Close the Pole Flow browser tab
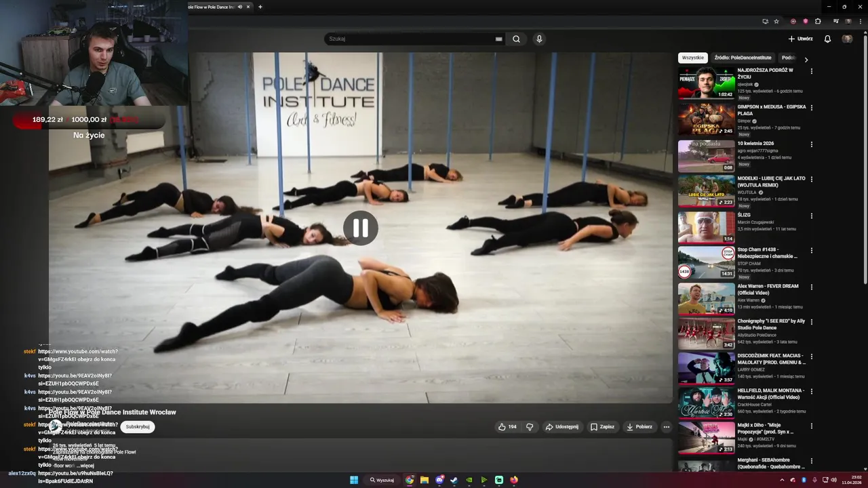This screenshot has width=868, height=488. 248,7
